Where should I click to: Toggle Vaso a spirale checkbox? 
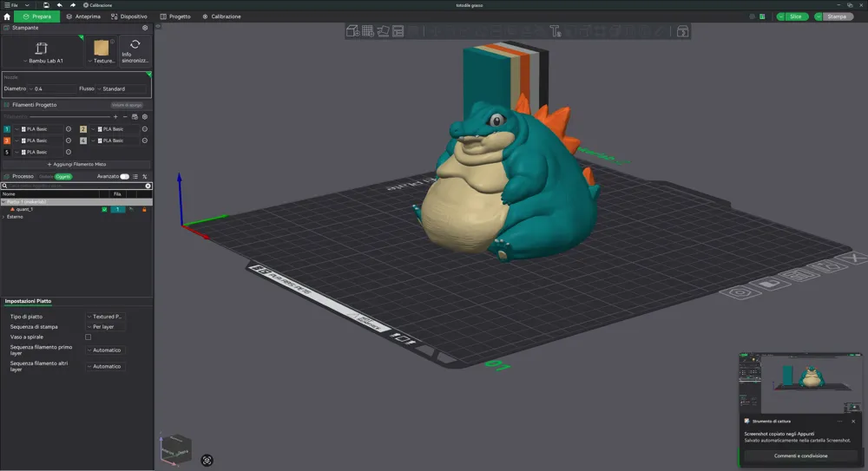point(88,337)
